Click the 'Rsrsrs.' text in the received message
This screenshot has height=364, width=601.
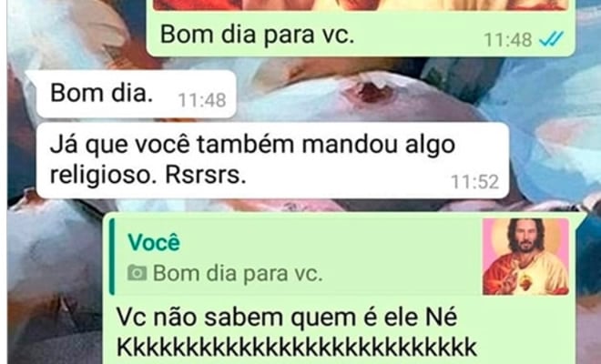tap(206, 175)
